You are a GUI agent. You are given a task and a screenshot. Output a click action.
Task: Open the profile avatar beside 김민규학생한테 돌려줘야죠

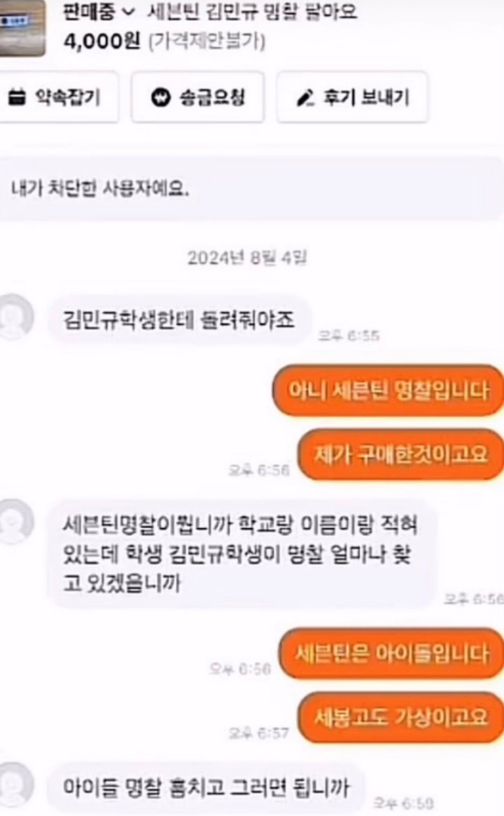(x=16, y=317)
